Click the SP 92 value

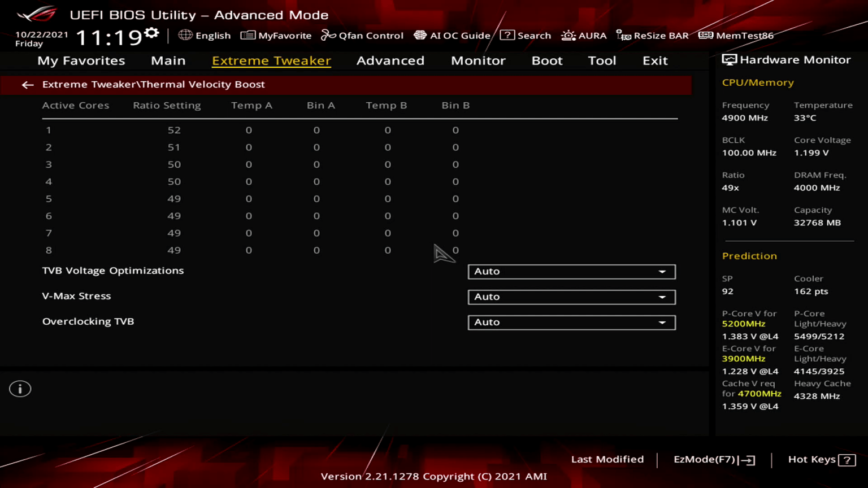coord(728,291)
